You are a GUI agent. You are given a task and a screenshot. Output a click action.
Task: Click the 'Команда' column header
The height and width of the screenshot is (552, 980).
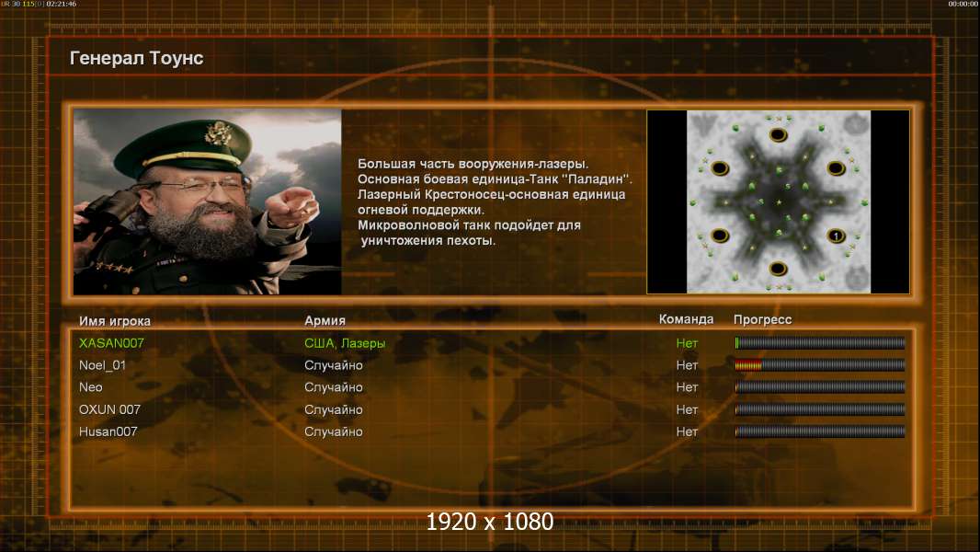click(686, 319)
